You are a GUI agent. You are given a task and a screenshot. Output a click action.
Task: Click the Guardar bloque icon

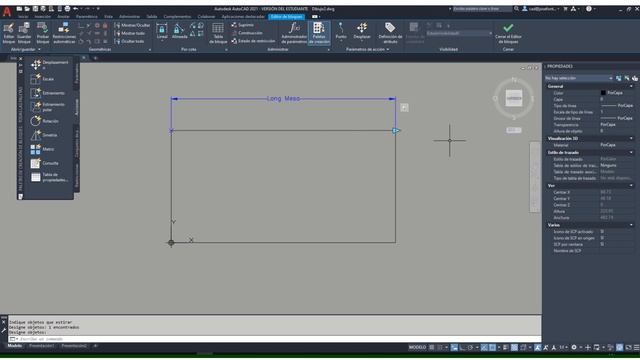(24, 28)
